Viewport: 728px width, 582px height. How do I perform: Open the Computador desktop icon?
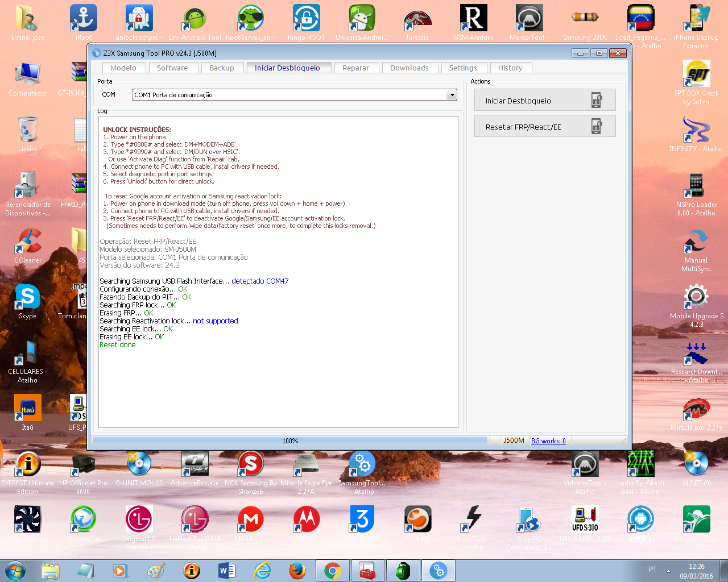tap(28, 78)
